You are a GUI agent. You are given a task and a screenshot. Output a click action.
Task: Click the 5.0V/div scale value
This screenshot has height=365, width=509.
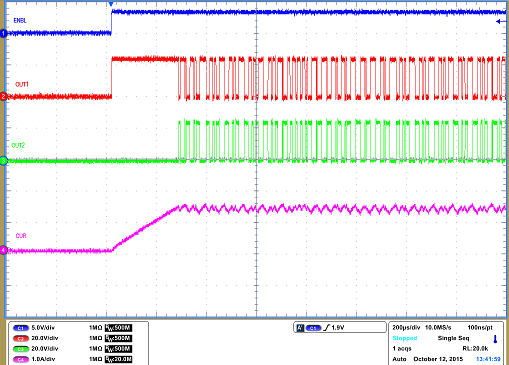[43, 328]
